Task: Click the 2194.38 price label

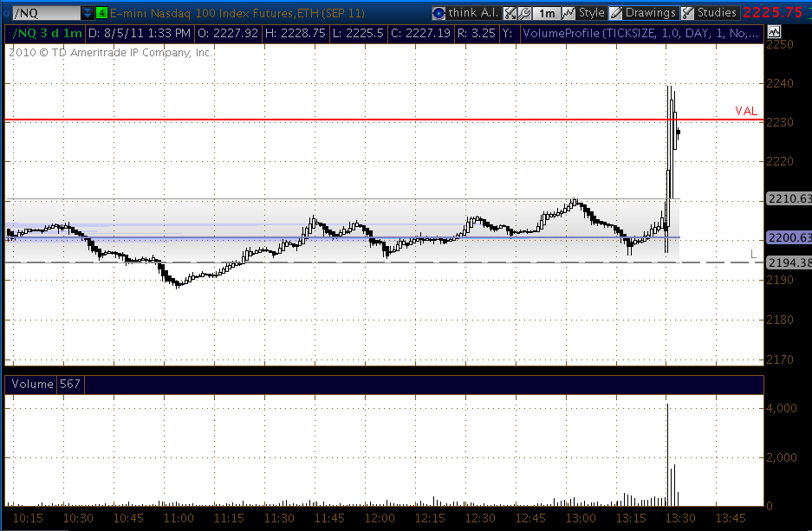Action: (788, 262)
